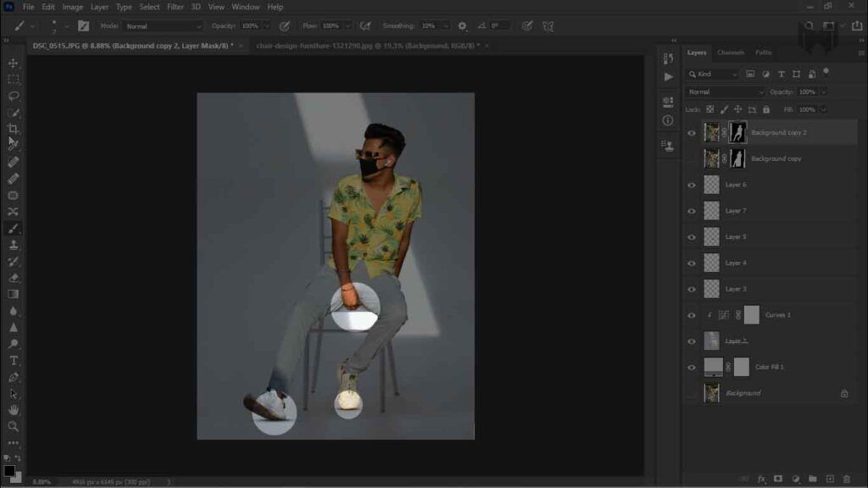
Task: Hide Layer 5 visibility eye
Action: pos(692,237)
